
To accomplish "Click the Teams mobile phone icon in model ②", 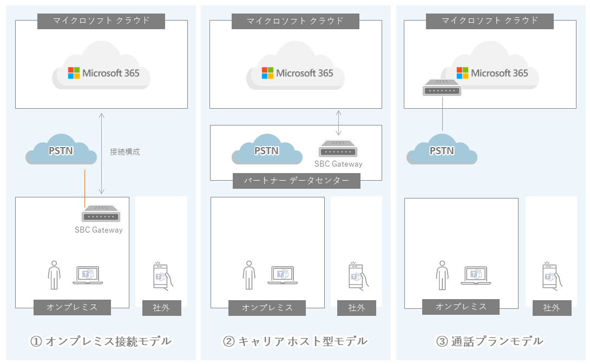I will (x=358, y=276).
